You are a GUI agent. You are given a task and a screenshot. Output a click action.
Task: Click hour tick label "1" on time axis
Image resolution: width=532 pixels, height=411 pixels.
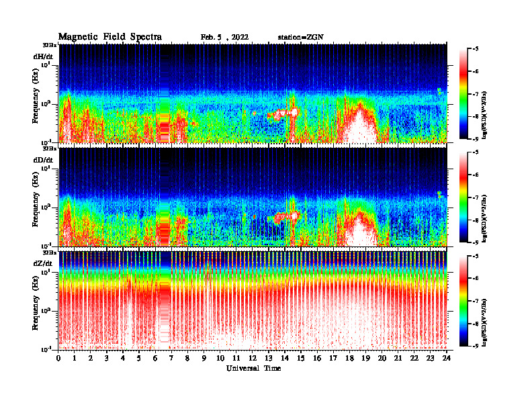tap(75, 359)
